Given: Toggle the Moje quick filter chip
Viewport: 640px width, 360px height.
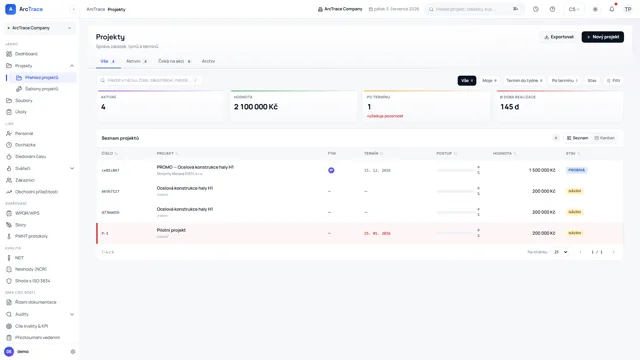Looking at the screenshot, I should pos(489,81).
